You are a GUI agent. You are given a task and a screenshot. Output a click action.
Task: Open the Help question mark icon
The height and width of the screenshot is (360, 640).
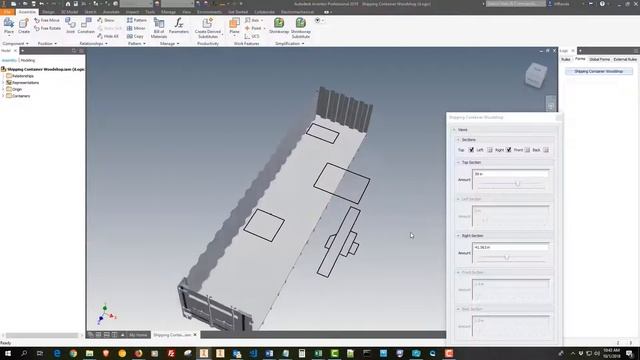(602, 4)
